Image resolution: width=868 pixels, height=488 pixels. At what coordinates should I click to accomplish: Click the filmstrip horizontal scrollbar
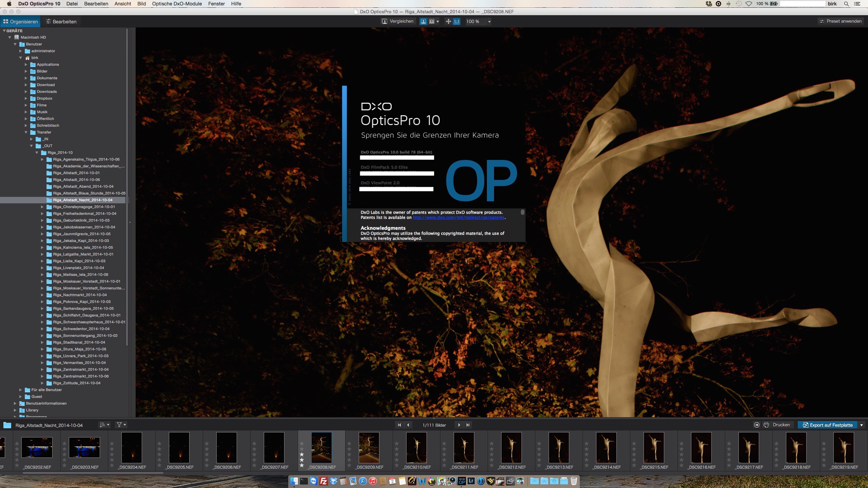tap(93, 473)
